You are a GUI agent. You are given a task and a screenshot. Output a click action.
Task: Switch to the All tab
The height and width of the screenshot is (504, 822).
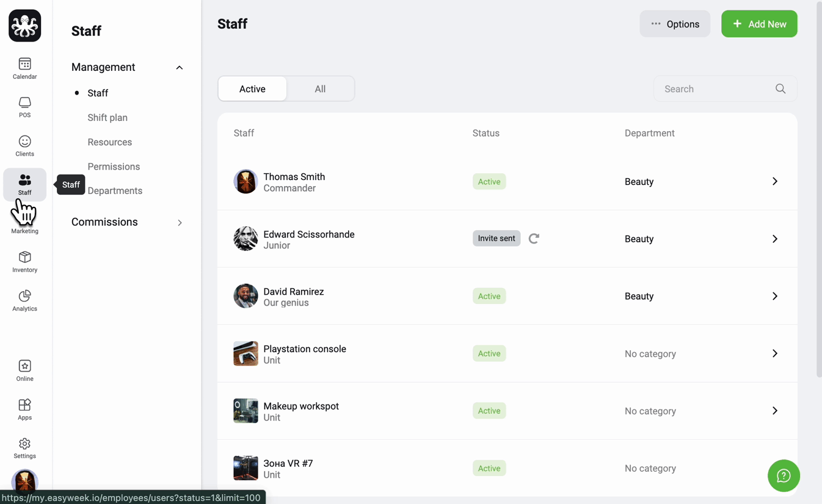click(x=320, y=89)
